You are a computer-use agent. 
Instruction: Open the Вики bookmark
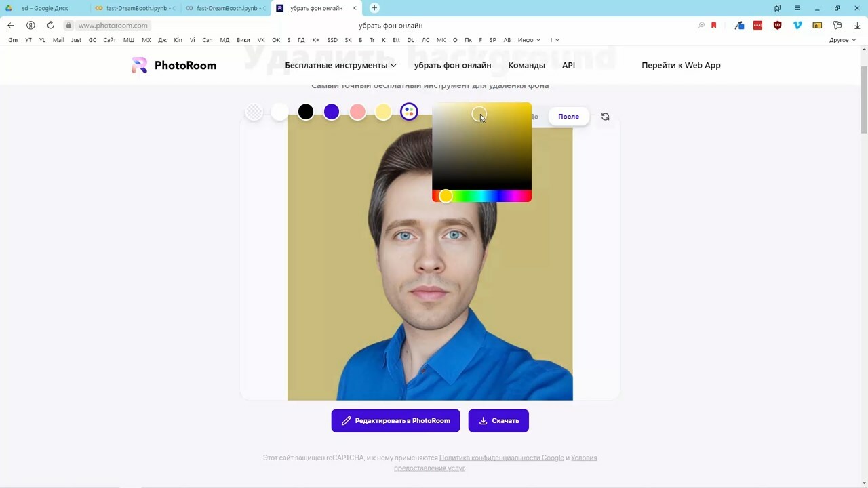(x=243, y=40)
